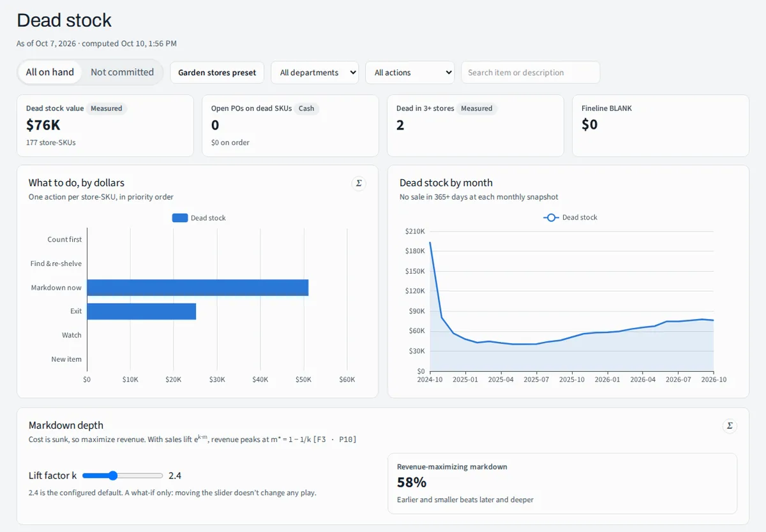766x532 pixels.
Task: Switch to Not committed segment
Action: [122, 72]
